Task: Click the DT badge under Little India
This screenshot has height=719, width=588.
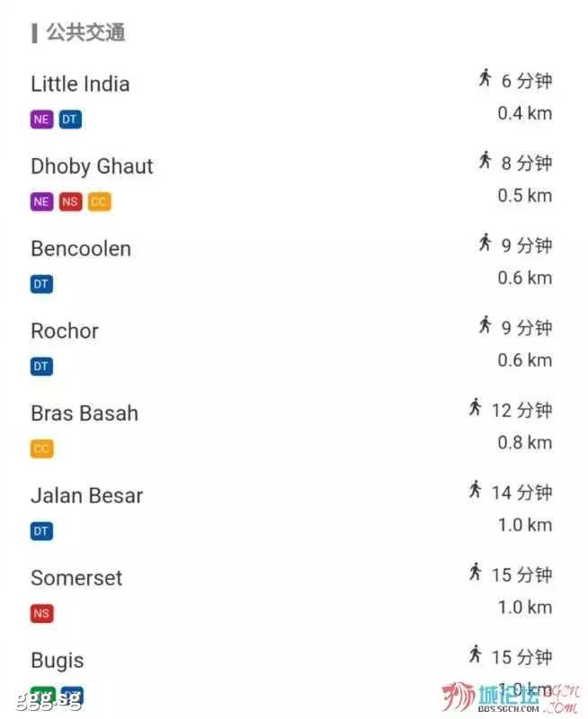Action: (70, 120)
